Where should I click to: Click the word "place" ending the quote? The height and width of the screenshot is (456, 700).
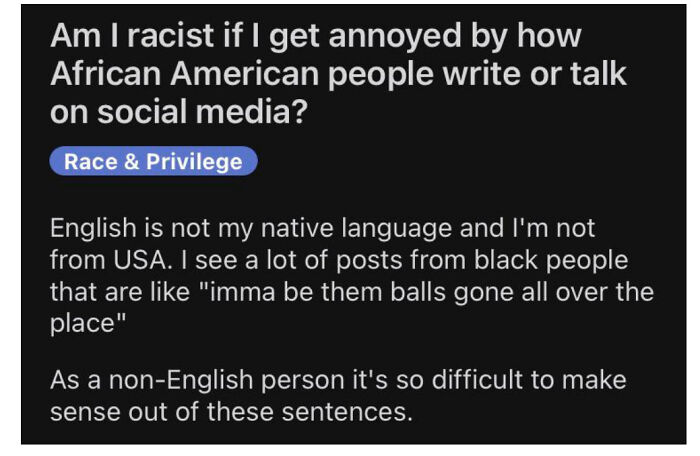click(x=83, y=324)
